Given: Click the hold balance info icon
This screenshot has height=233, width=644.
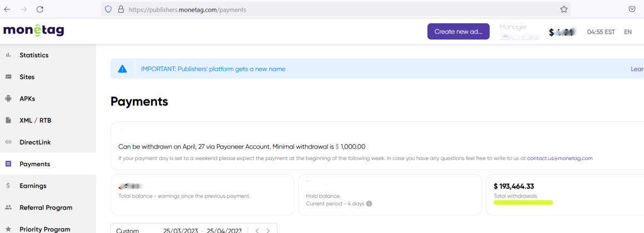Looking at the screenshot, I should click(369, 204).
